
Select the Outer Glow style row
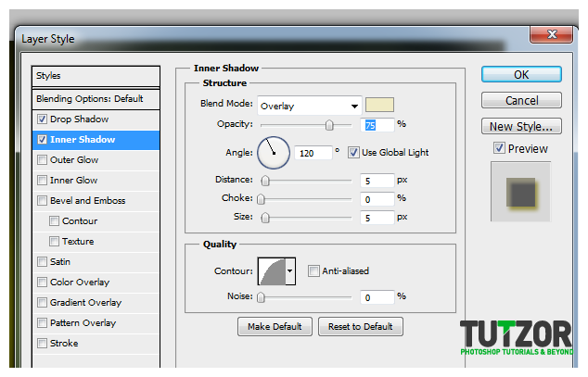[96, 160]
